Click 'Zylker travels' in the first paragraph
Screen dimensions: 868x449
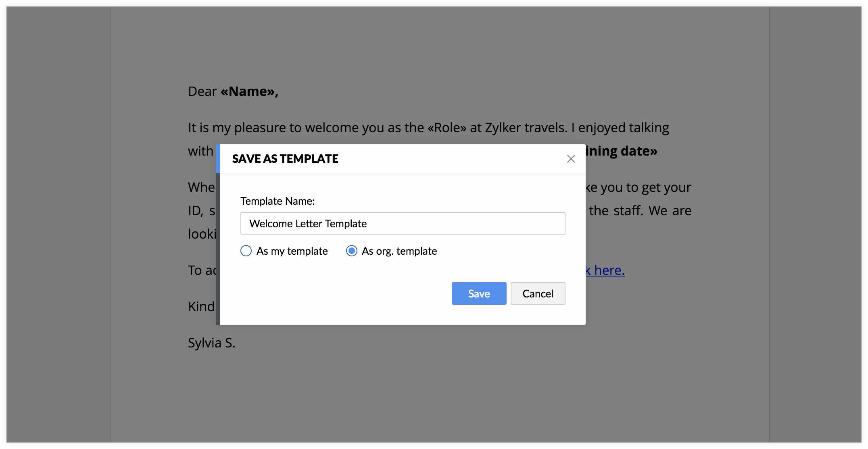click(526, 128)
